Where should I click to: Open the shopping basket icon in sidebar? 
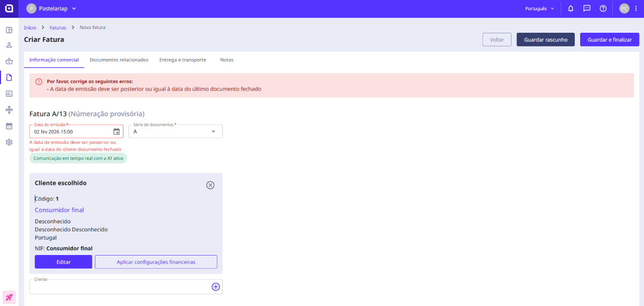coord(9,61)
